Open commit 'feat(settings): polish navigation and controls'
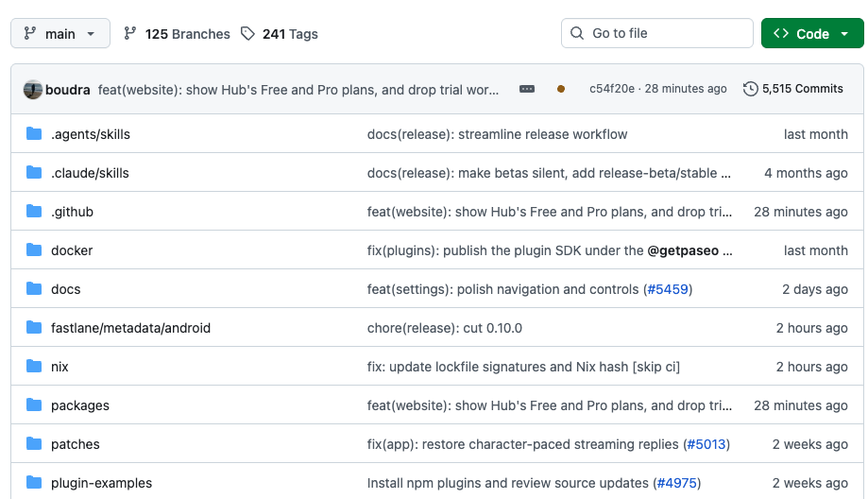The image size is (868, 499). (502, 289)
